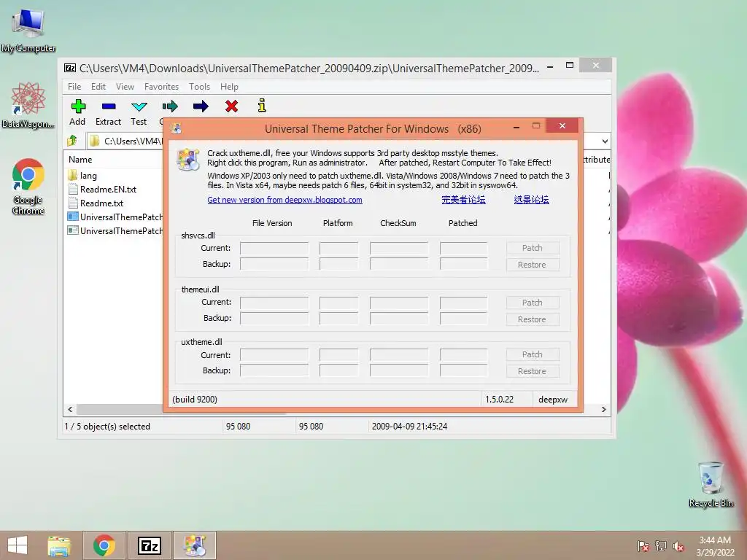Click Restore button for themeui.dll

[532, 319]
